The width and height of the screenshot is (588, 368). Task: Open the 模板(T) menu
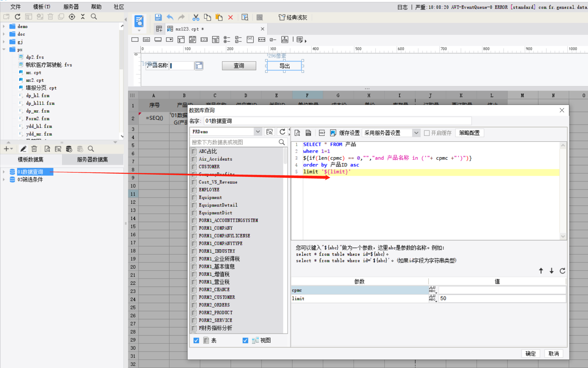tap(42, 7)
